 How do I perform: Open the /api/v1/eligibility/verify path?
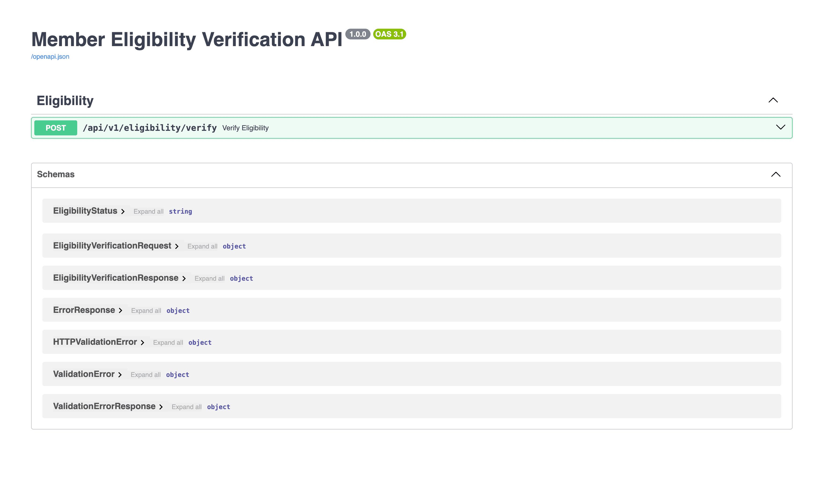(150, 128)
